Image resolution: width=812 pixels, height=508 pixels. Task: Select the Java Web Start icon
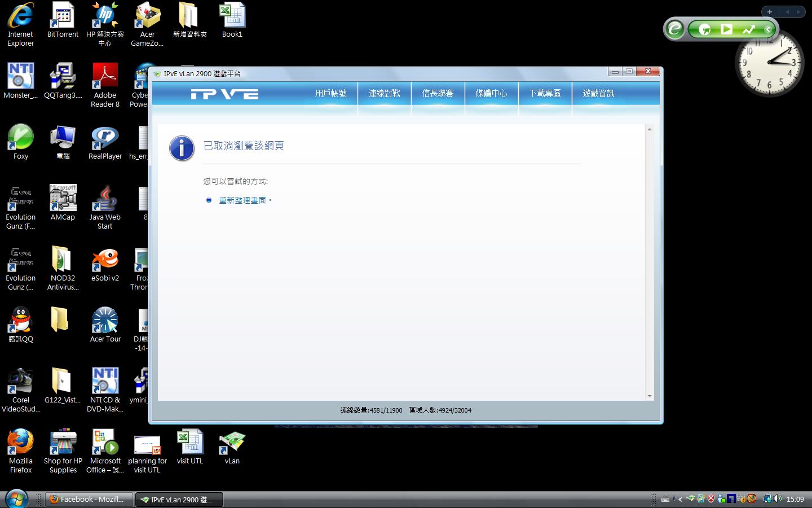[x=105, y=208]
